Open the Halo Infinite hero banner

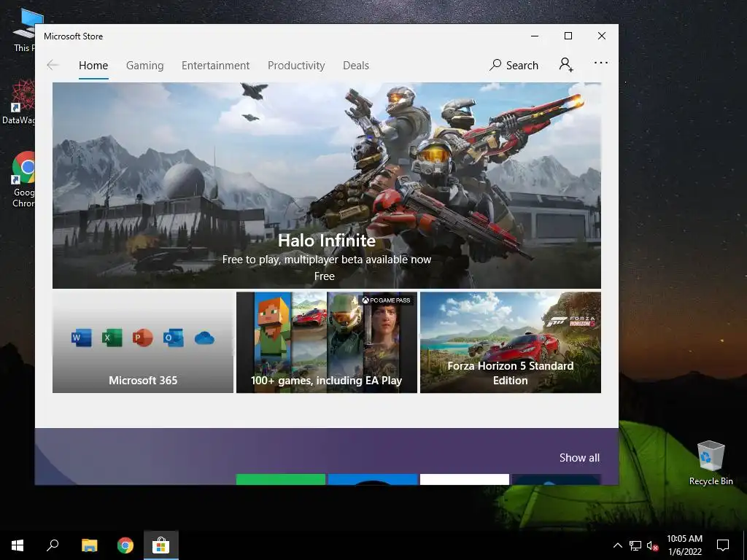click(327, 186)
